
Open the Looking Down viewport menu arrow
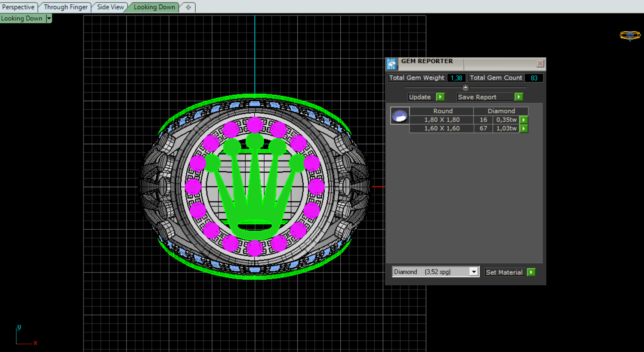click(x=49, y=19)
